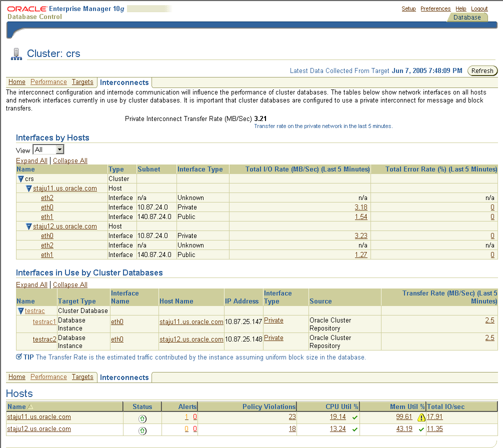
Task: Open staju12.us.oracle.com in the Hosts table
Action: 39,429
